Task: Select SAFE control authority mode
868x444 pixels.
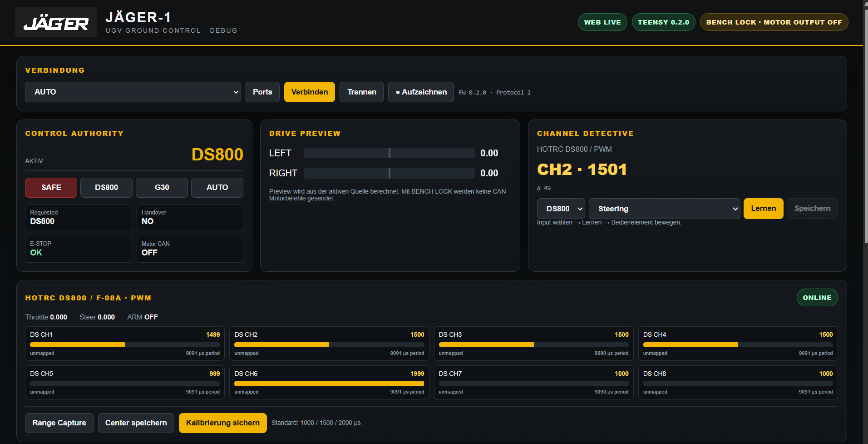Action: (x=51, y=188)
